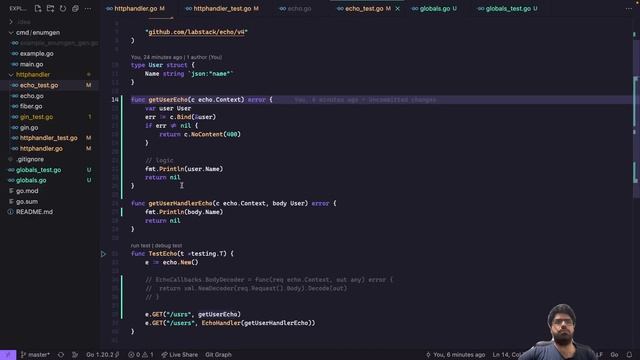The width and height of the screenshot is (640, 360).
Task: Open fiber.go from the file tree
Action: (31, 106)
